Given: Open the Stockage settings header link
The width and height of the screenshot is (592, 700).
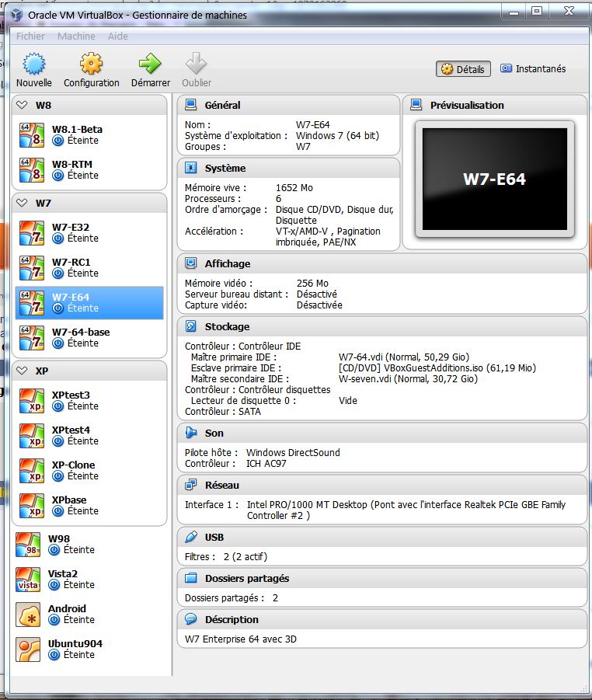Looking at the screenshot, I should [227, 327].
